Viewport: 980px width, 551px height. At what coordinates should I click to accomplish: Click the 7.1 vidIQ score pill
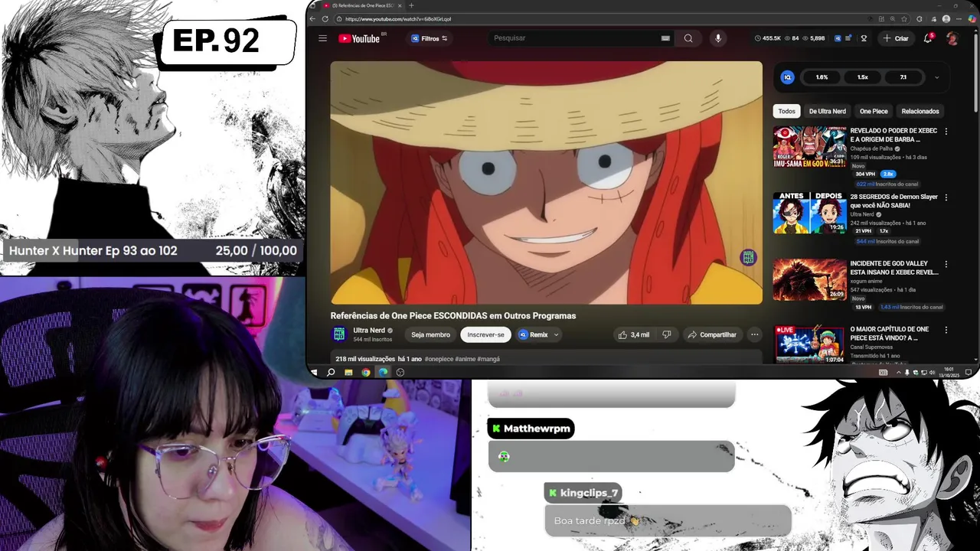point(903,77)
